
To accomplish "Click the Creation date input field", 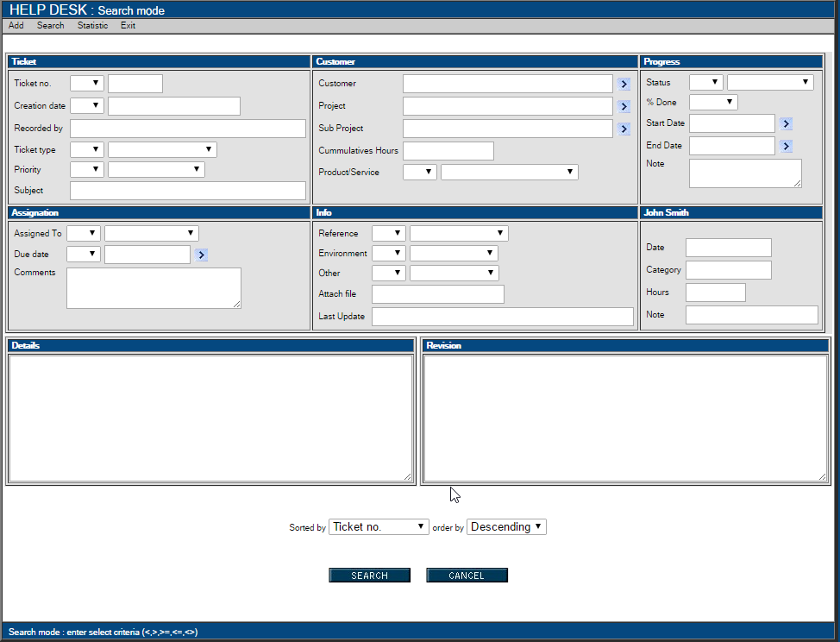I will (174, 106).
